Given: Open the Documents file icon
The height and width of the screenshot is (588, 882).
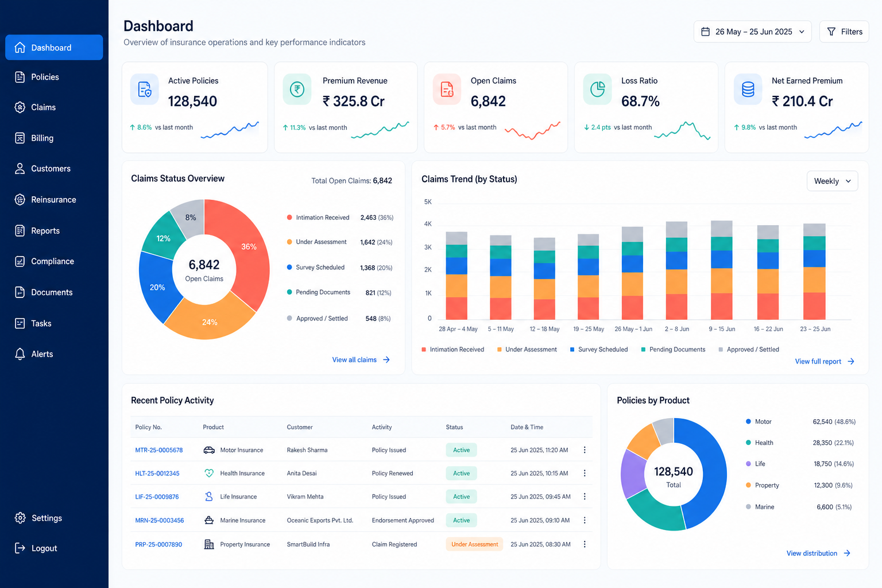Looking at the screenshot, I should (x=20, y=292).
